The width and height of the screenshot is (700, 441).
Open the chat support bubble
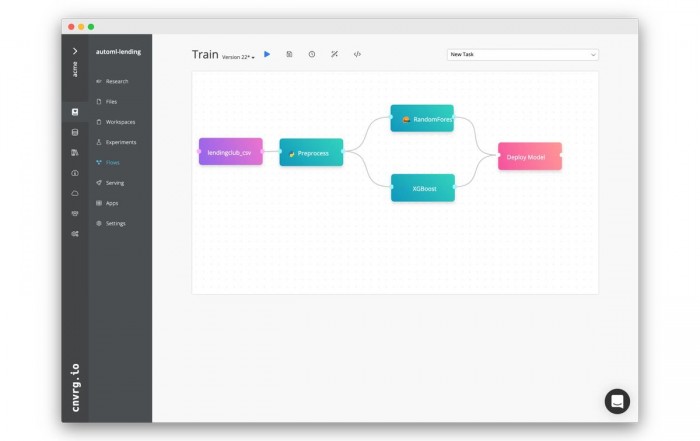[617, 401]
